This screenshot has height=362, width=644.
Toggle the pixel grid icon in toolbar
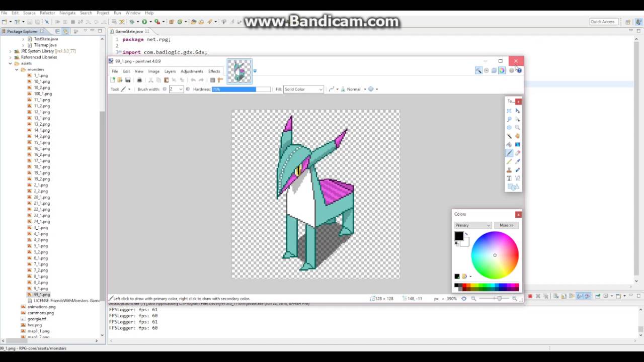[212, 80]
